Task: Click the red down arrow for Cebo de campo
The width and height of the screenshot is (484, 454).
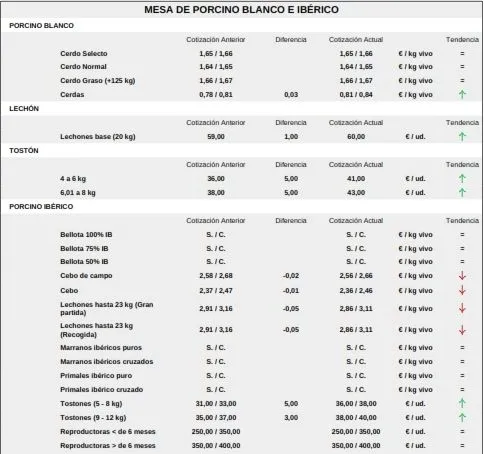Action: tap(462, 276)
